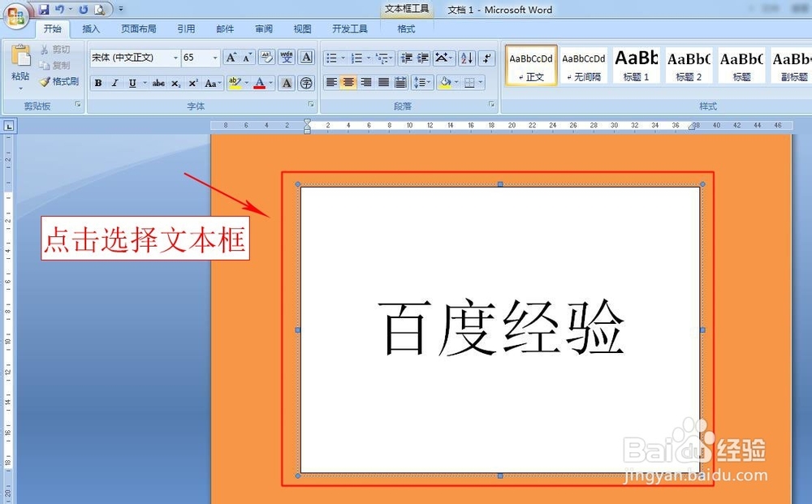Image resolution: width=812 pixels, height=504 pixels.
Task: Open the 开发工具 tab
Action: click(x=349, y=29)
